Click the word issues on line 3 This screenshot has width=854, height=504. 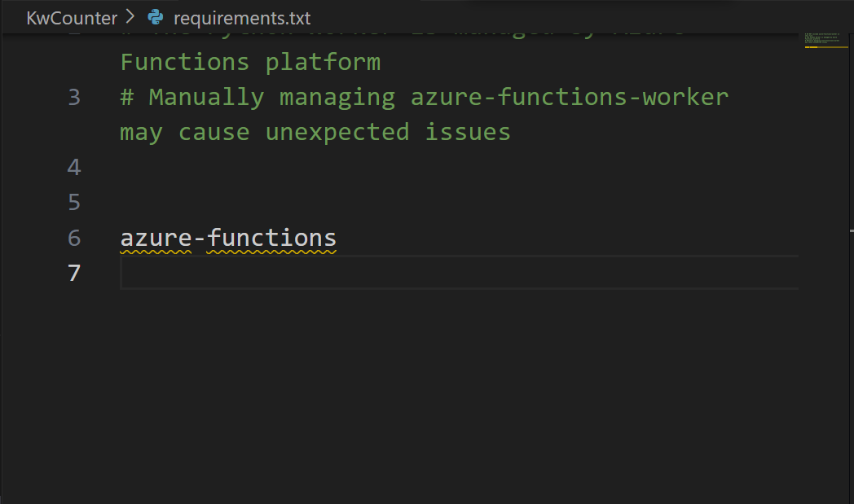[x=467, y=131]
